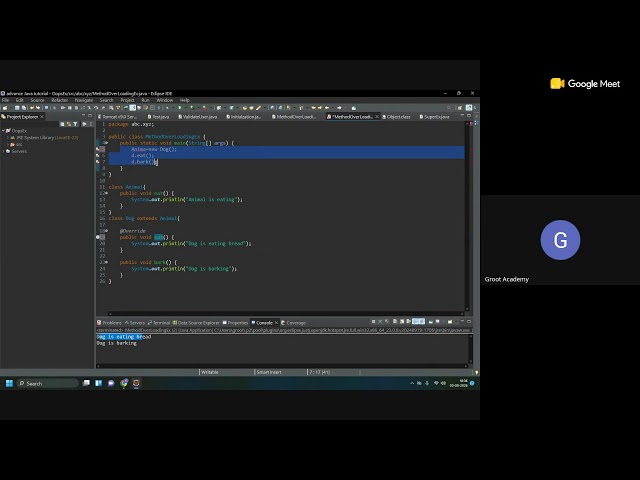This screenshot has height=480, width=640.
Task: Click the override indicator on line 19
Action: [98, 237]
